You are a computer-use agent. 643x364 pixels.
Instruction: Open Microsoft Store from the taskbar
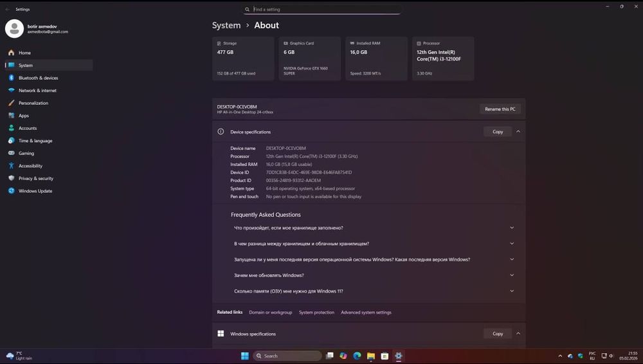[x=385, y=356]
